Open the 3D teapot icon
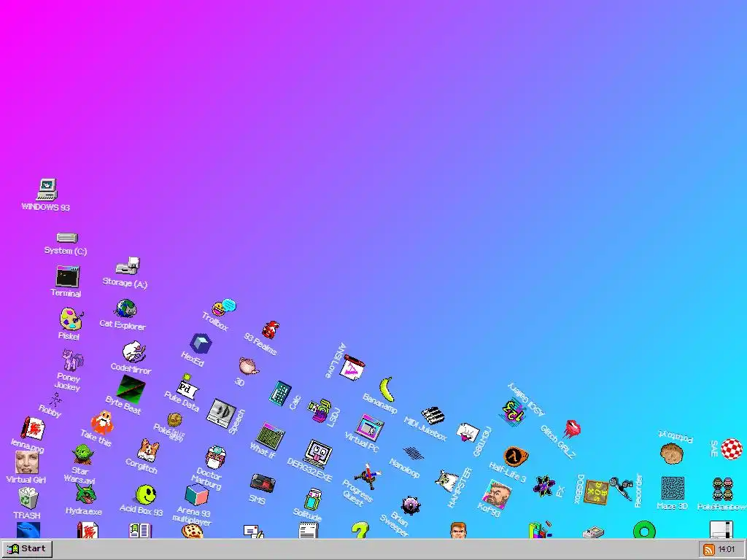 tap(249, 366)
